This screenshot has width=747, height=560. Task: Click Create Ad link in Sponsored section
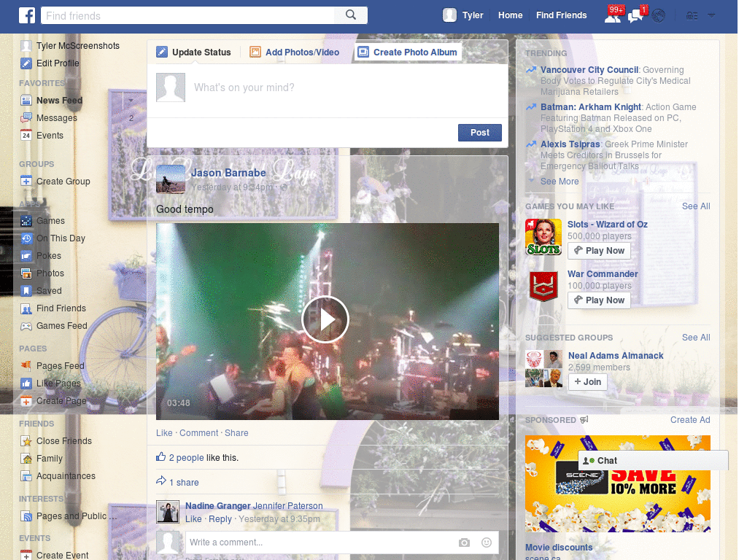tap(690, 420)
